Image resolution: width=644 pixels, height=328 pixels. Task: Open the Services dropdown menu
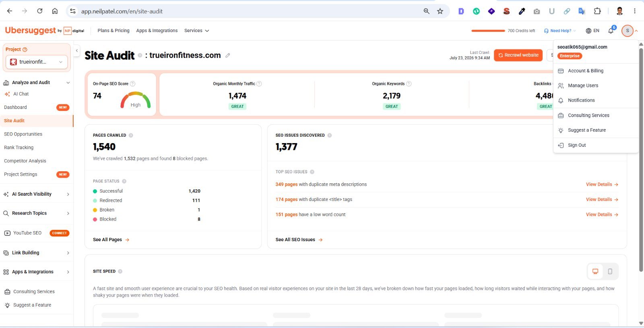(x=196, y=31)
